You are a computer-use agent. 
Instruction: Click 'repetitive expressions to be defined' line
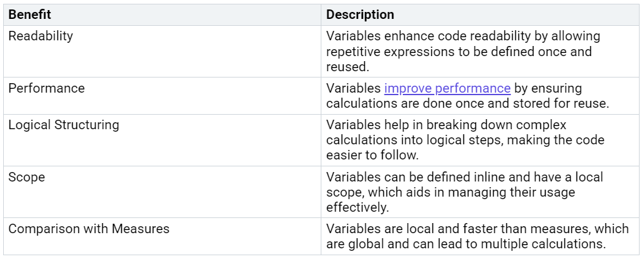point(459,52)
